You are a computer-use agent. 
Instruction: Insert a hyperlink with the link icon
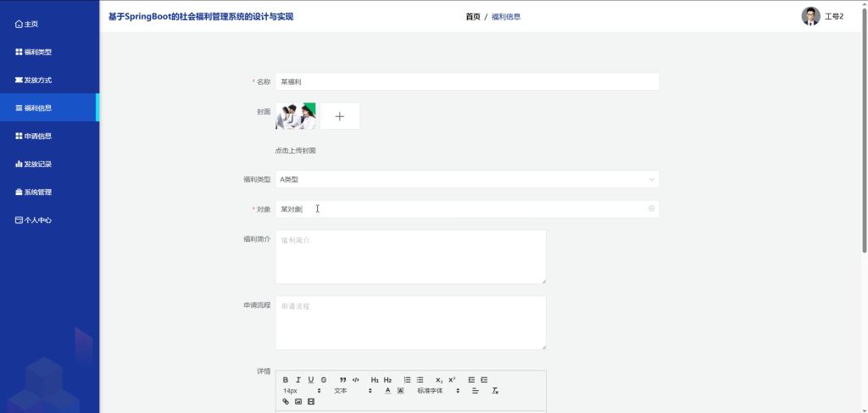[286, 401]
